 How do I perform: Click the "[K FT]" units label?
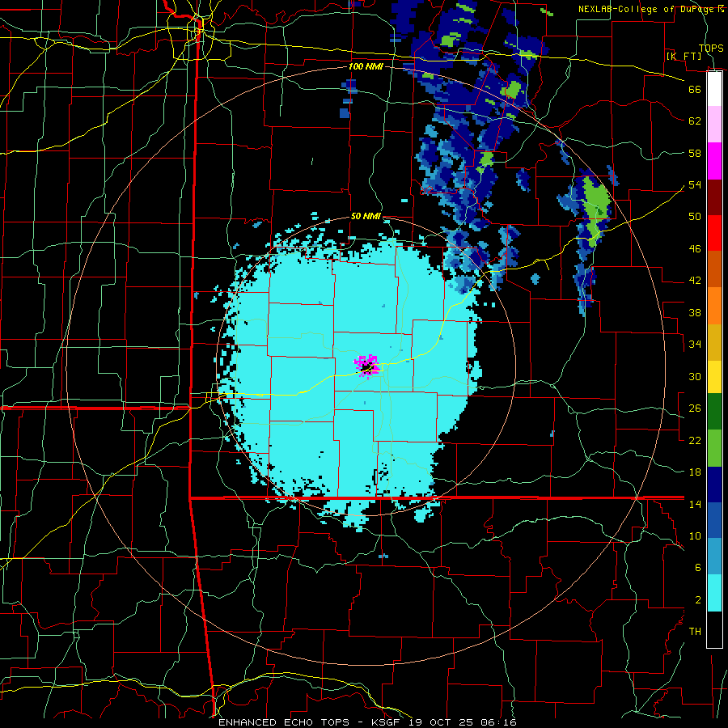684,57
